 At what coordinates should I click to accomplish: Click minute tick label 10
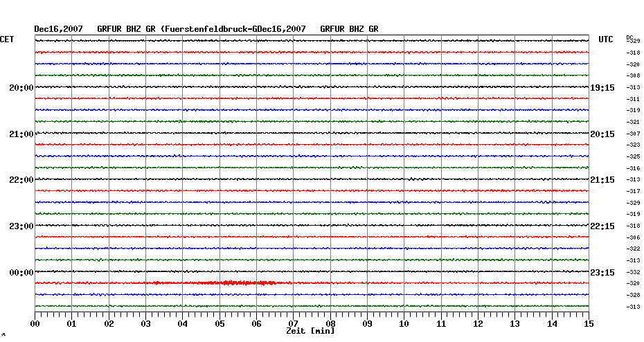click(404, 324)
